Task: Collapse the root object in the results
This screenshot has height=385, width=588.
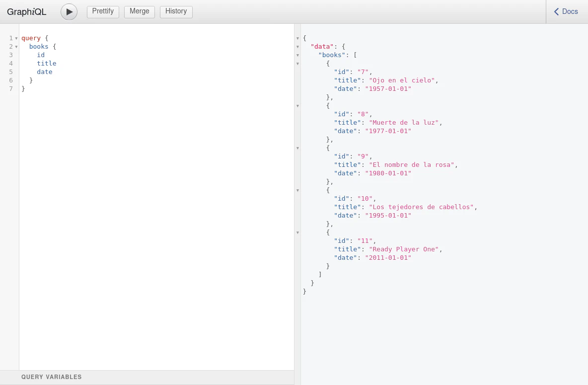Action: (x=297, y=38)
